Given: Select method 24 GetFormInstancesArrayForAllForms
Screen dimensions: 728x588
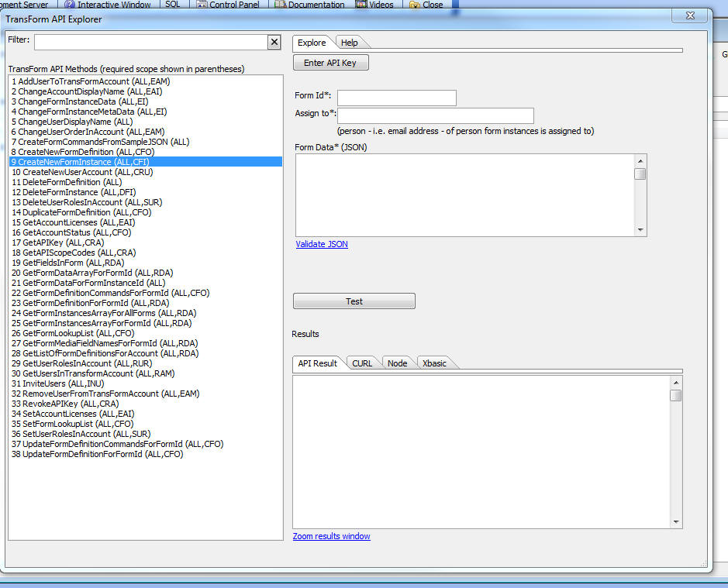Looking at the screenshot, I should pyautogui.click(x=145, y=313).
